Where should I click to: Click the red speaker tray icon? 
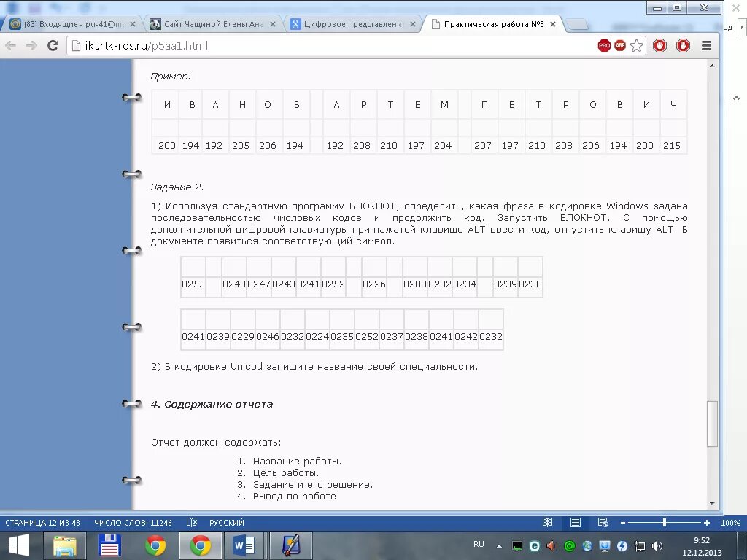pos(551,546)
